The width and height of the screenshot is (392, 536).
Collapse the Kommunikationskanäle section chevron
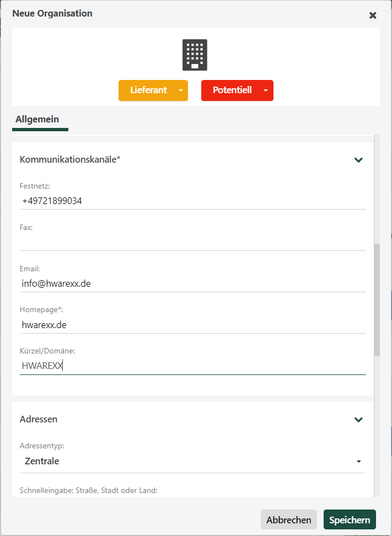[358, 160]
